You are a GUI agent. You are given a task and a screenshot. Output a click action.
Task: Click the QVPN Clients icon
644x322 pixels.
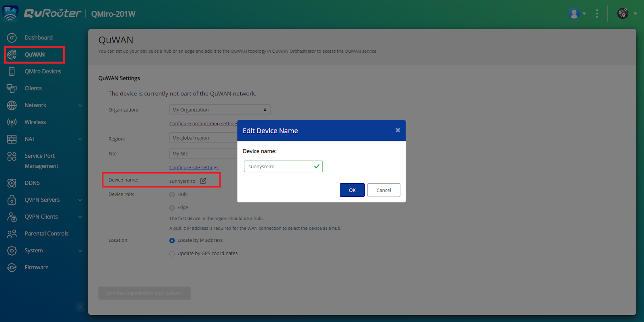[12, 217]
